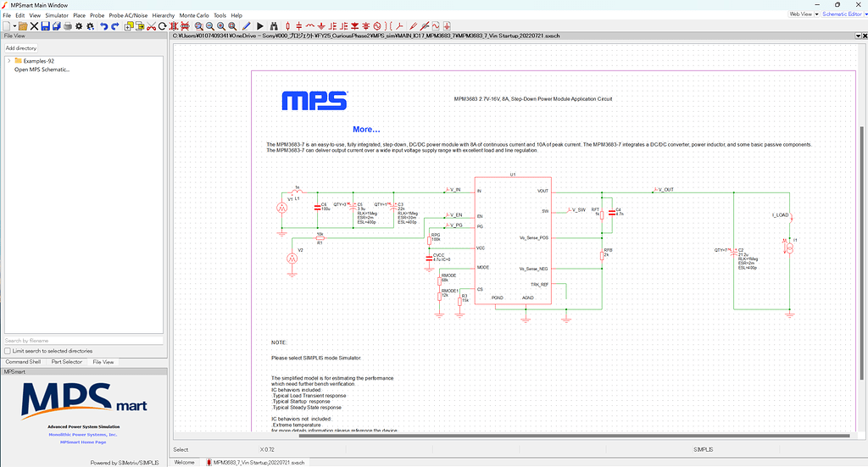
Task: Click the schematic horizontal scrollbar
Action: [574, 436]
